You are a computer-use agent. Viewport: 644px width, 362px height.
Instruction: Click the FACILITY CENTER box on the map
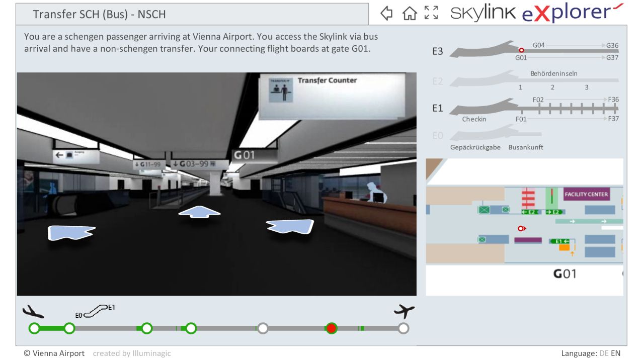pyautogui.click(x=586, y=194)
